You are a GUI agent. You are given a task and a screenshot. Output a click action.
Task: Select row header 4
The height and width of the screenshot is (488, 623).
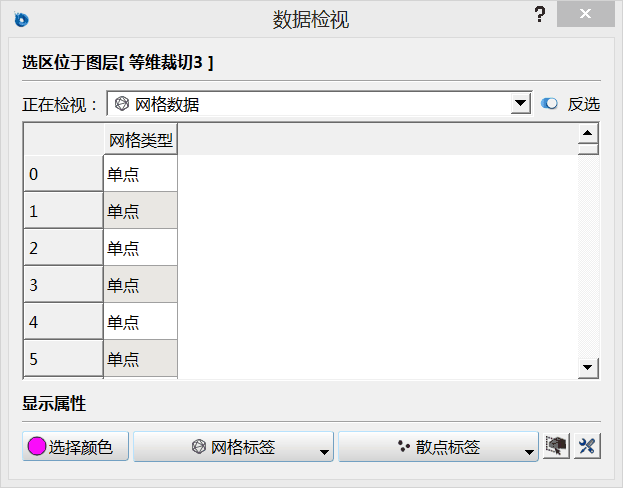64,321
